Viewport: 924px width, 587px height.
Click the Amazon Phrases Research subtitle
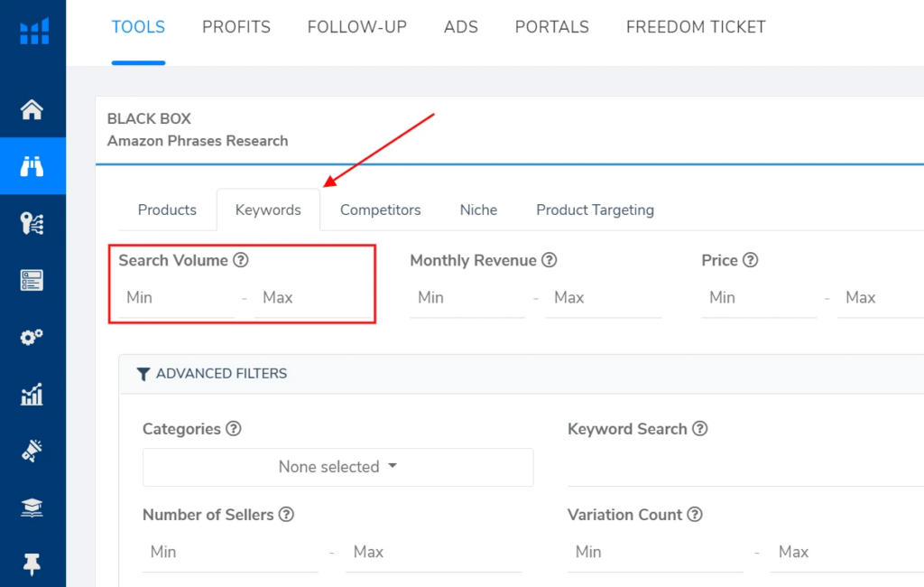[198, 141]
